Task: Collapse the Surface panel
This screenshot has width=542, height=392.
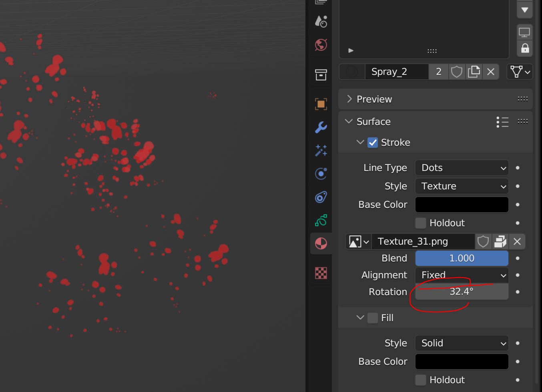Action: pyautogui.click(x=349, y=121)
